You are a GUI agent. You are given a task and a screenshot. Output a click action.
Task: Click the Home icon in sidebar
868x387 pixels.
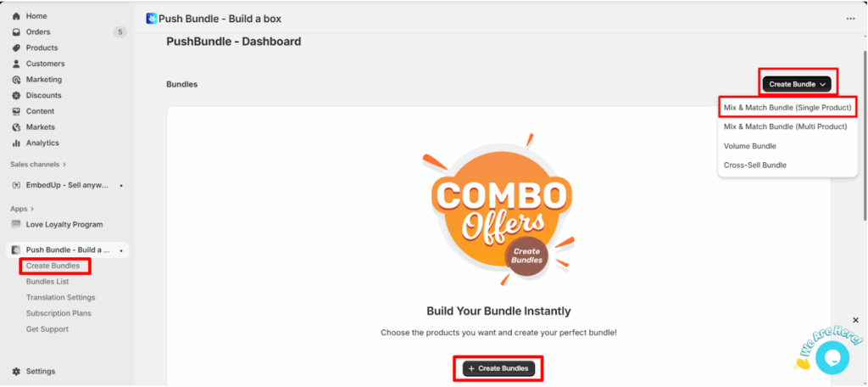click(16, 16)
